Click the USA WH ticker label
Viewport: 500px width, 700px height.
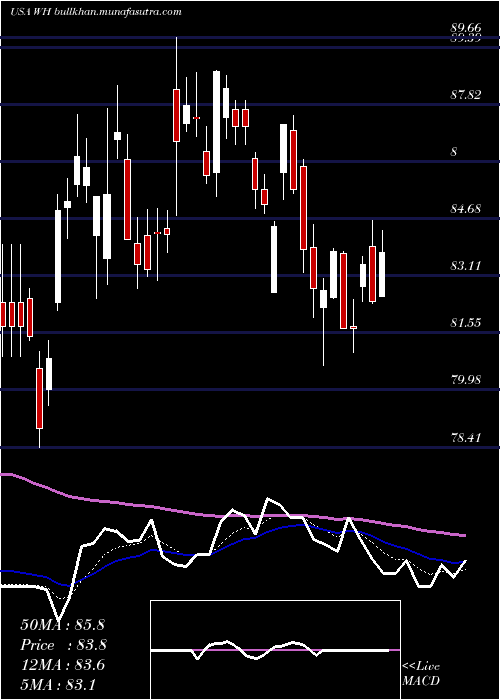tap(31, 12)
